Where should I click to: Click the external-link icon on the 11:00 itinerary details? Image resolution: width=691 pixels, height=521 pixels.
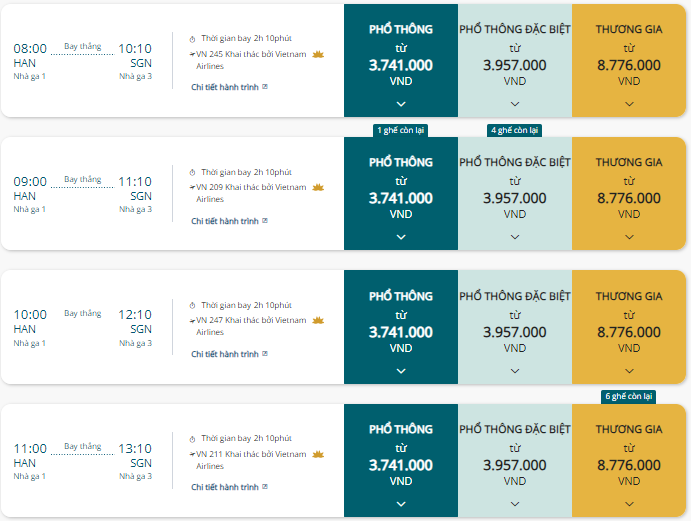265,487
